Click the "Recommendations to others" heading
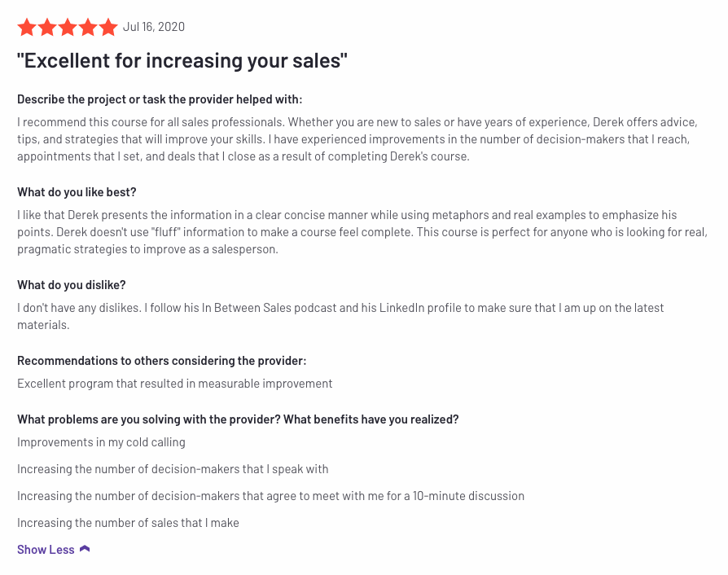Viewport: 728px width, 575px height. (161, 361)
